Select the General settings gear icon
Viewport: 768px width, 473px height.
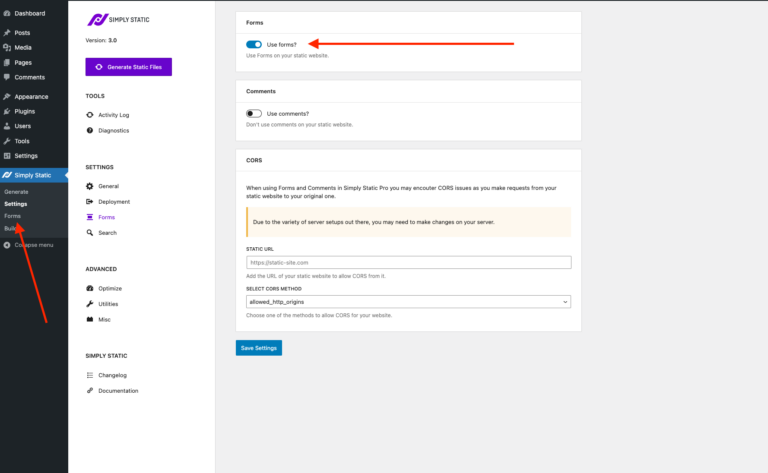pyautogui.click(x=90, y=186)
